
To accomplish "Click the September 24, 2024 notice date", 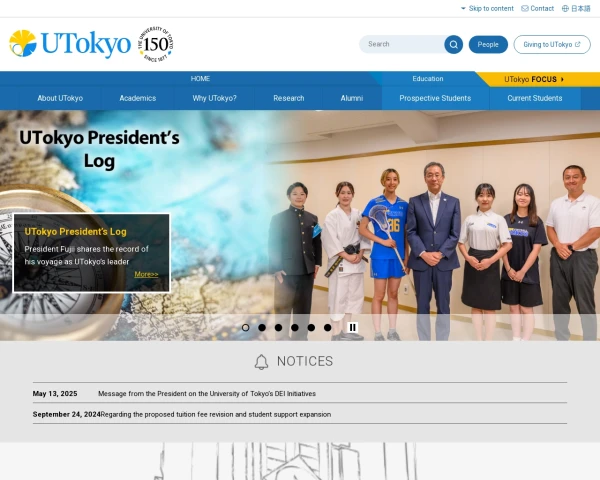I will (x=66, y=414).
